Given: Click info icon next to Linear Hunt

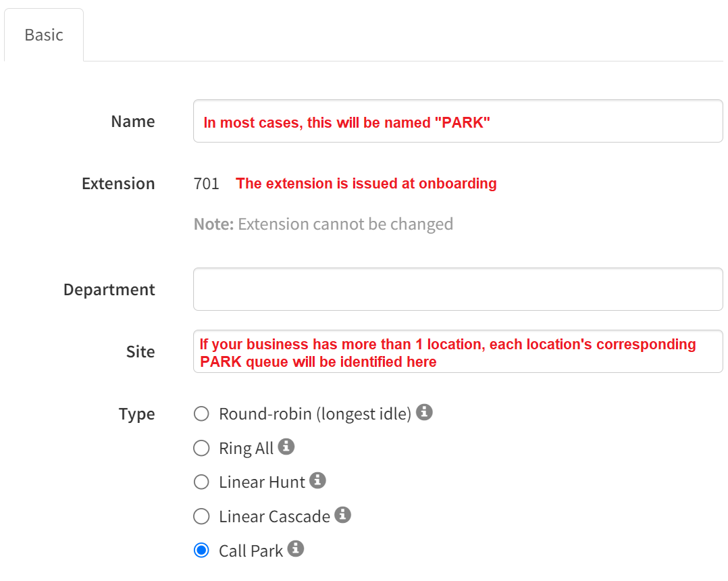Looking at the screenshot, I should point(317,480).
